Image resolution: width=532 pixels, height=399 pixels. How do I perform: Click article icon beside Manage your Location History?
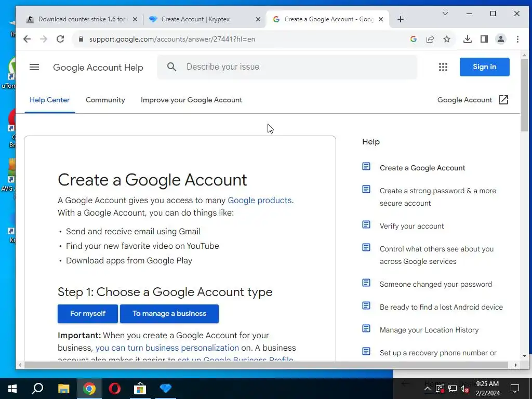point(366,328)
